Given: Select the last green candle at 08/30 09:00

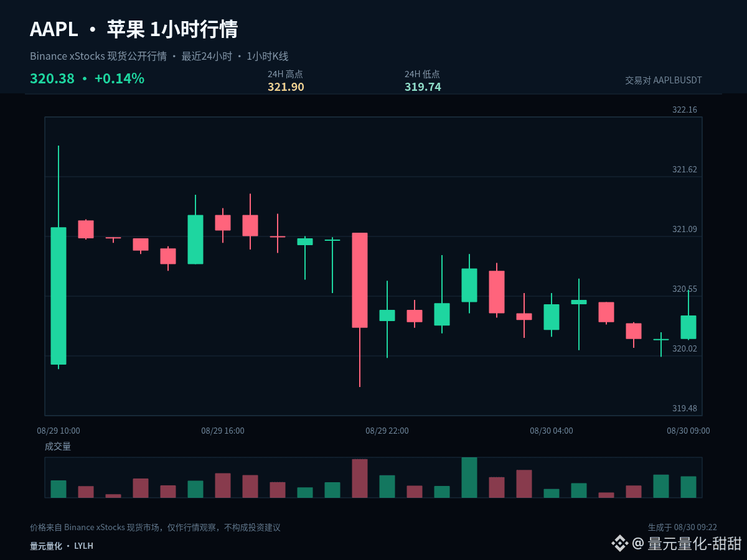Looking at the screenshot, I should point(688,327).
